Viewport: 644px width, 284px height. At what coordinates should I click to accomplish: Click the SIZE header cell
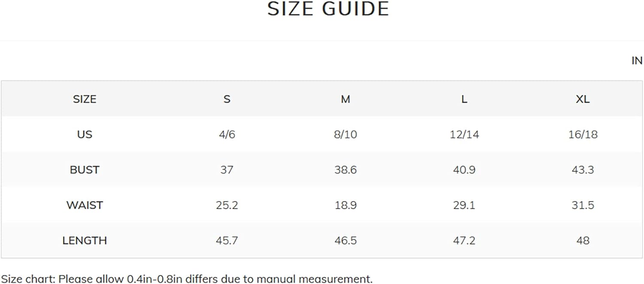click(85, 99)
